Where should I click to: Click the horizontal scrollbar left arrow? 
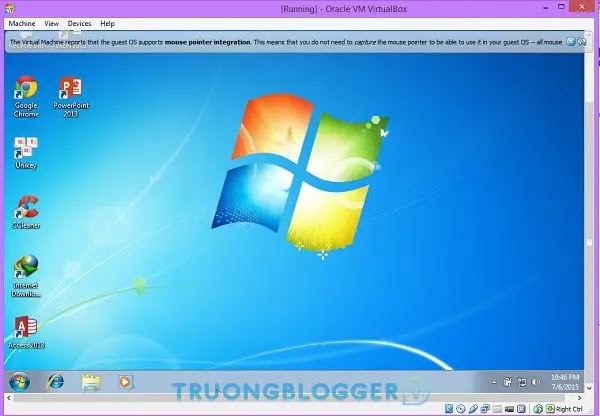8,398
